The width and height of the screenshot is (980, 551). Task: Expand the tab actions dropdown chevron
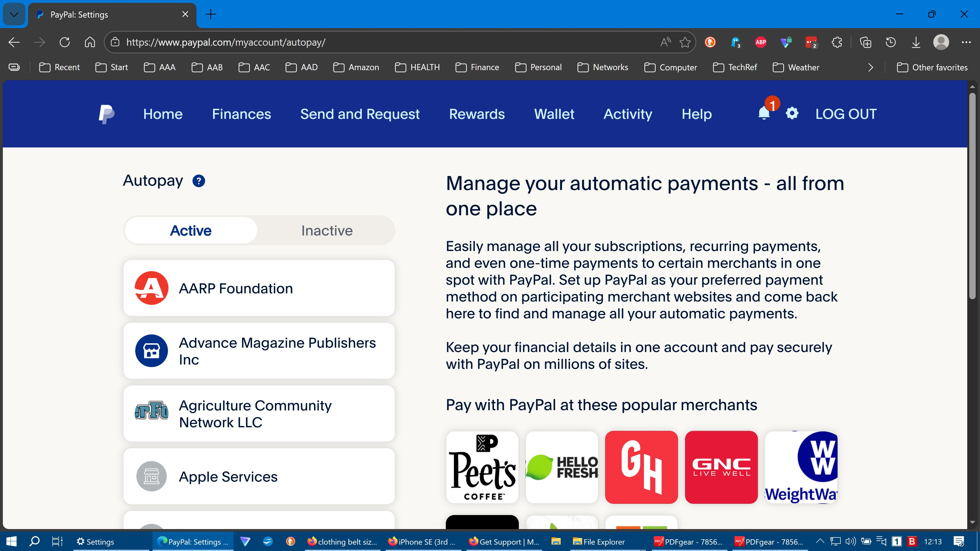click(14, 15)
